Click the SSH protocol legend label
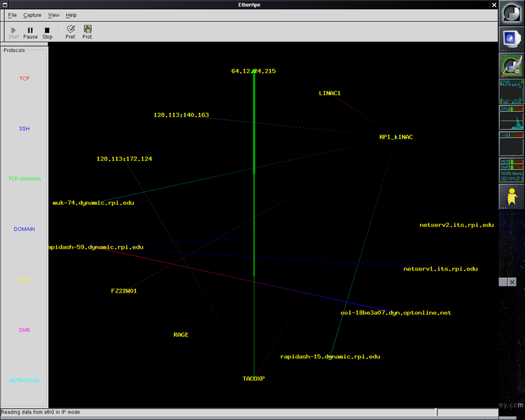Screen dimensions: 525x420 coord(24,129)
